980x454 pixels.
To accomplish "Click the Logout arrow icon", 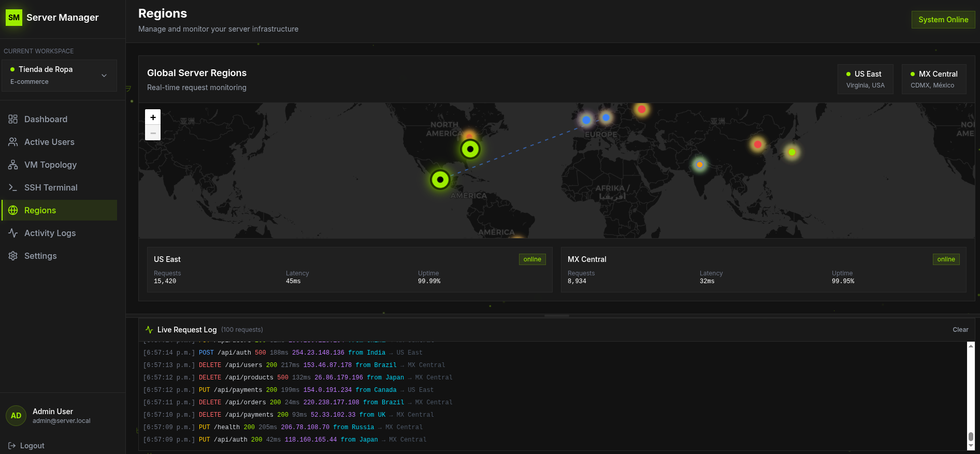I will tap(12, 446).
